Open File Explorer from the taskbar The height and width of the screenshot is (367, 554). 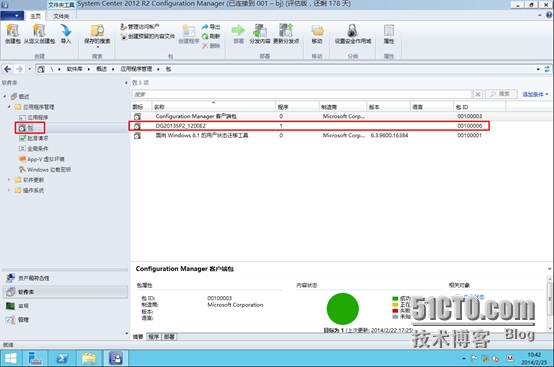coord(89,358)
